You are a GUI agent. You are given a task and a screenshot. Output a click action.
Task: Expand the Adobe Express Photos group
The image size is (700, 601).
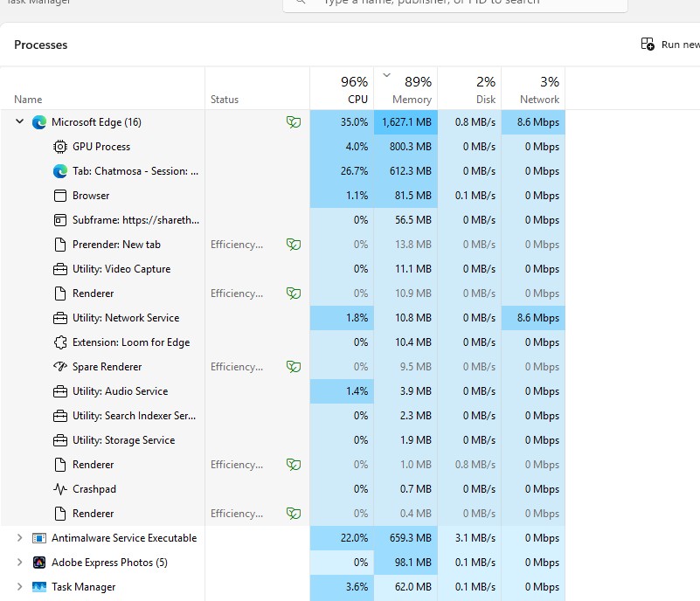click(x=19, y=563)
